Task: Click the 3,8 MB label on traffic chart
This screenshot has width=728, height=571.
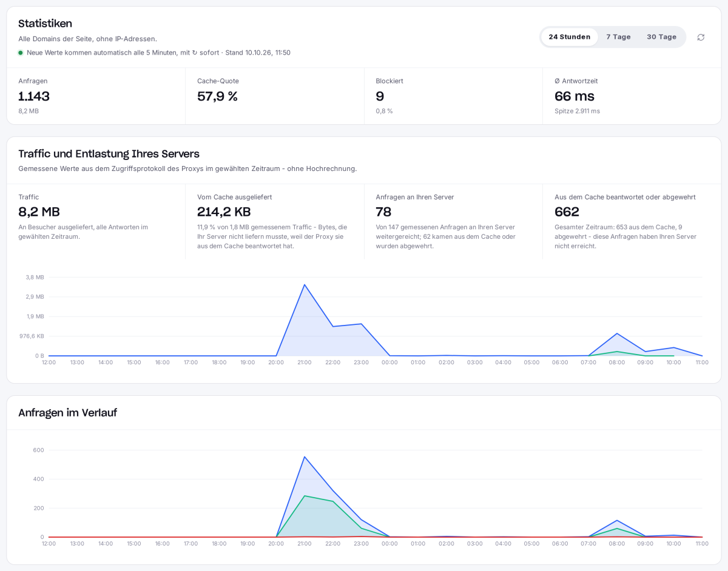Action: 35,277
